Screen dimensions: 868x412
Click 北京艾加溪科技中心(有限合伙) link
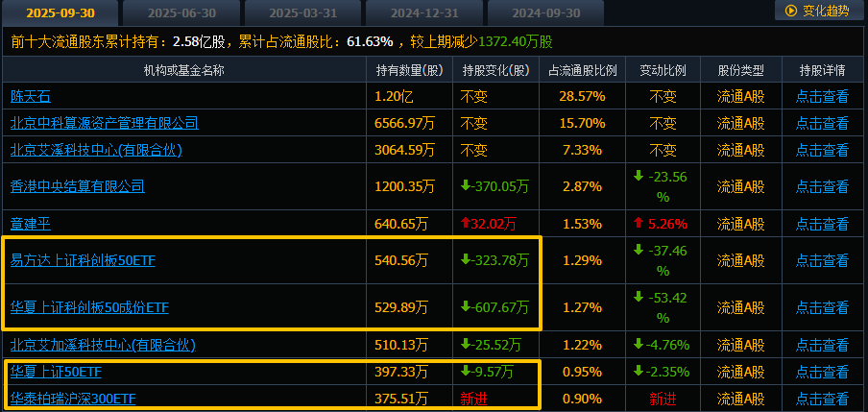102,344
